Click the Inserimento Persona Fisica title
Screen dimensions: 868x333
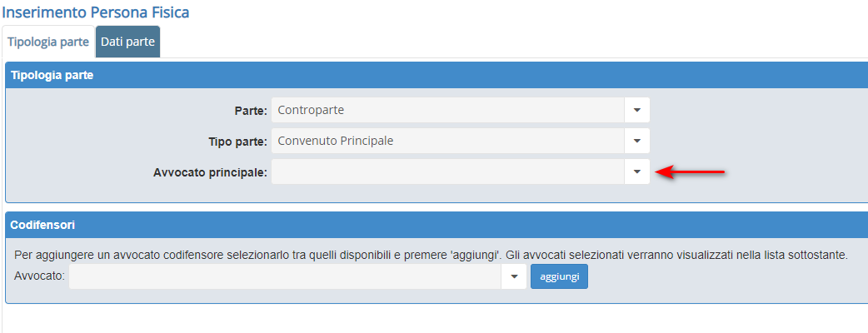97,12
